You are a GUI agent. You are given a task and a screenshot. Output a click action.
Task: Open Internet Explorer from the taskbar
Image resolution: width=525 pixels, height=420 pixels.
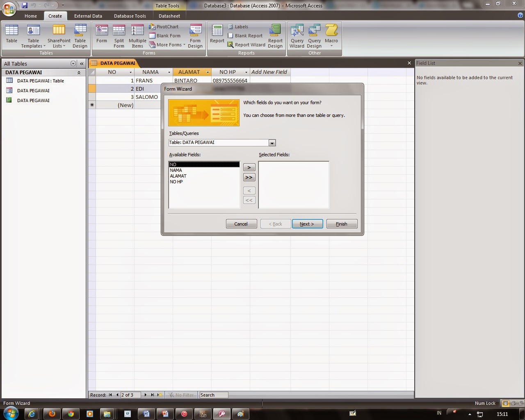(x=32, y=414)
